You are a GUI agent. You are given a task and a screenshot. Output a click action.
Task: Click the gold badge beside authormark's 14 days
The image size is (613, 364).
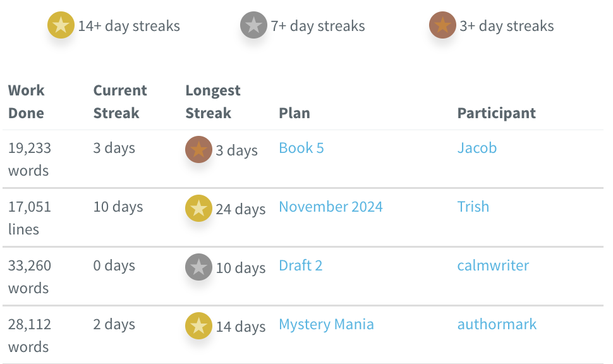(198, 326)
